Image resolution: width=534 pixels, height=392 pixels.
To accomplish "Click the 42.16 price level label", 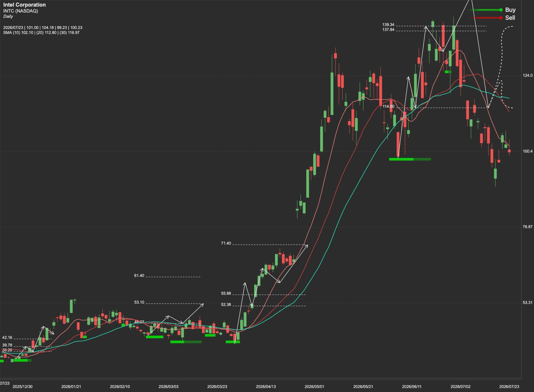I will point(7,338).
